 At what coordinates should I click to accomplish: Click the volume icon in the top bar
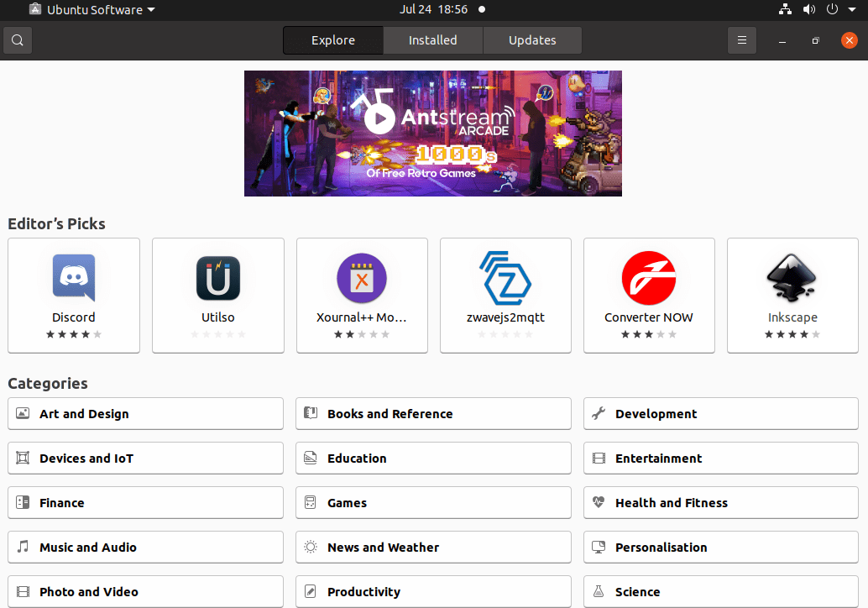(808, 9)
